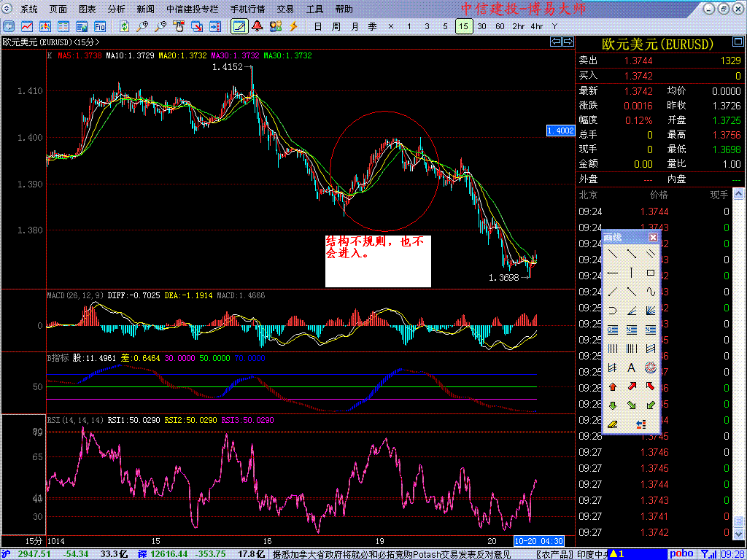Click the Fio toolbar icon
747x560 pixels.
(x=99, y=26)
